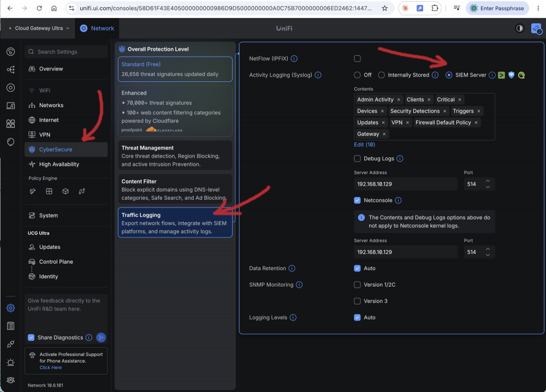The width and height of the screenshot is (546, 392).
Task: Toggle Logging Levels Auto checkbox
Action: pos(357,318)
